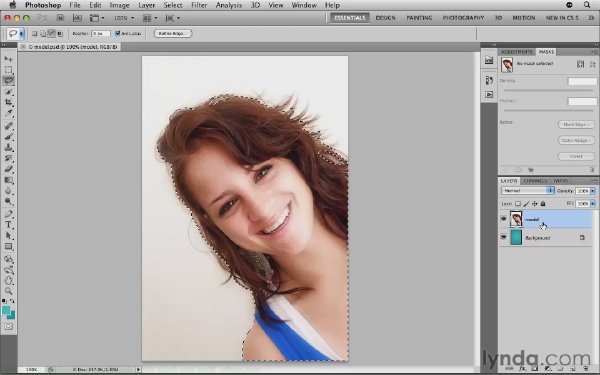Click the foreground color swatch
This screenshot has width=600, height=375.
6,310
